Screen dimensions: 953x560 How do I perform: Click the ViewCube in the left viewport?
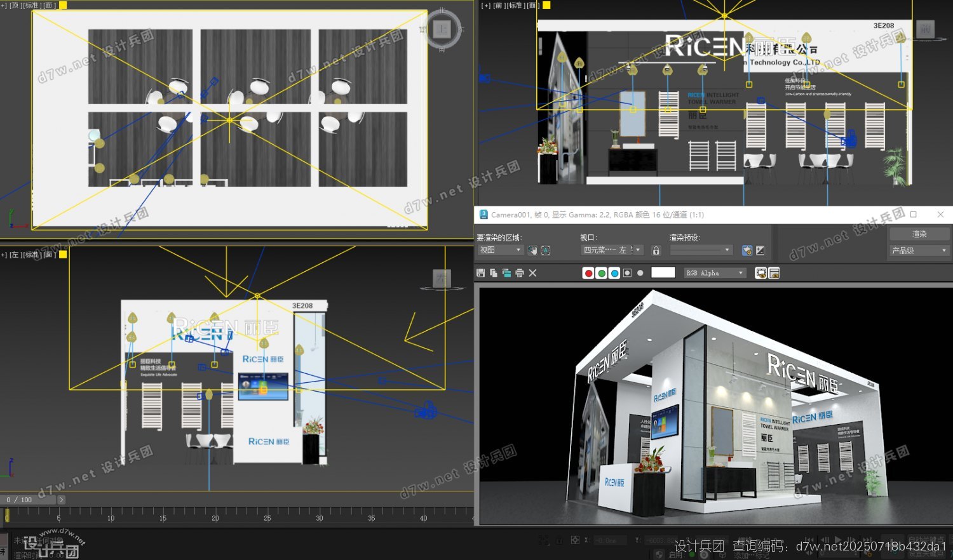pos(442,278)
